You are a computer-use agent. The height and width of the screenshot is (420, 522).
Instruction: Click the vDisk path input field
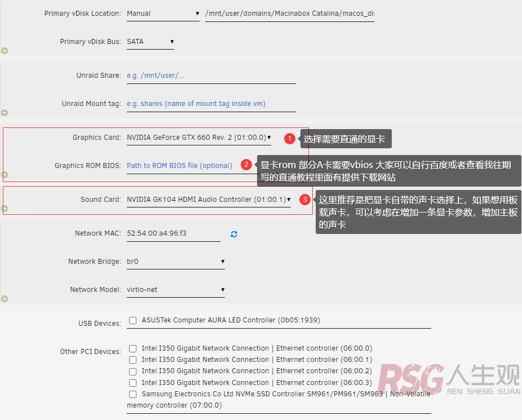pos(290,14)
